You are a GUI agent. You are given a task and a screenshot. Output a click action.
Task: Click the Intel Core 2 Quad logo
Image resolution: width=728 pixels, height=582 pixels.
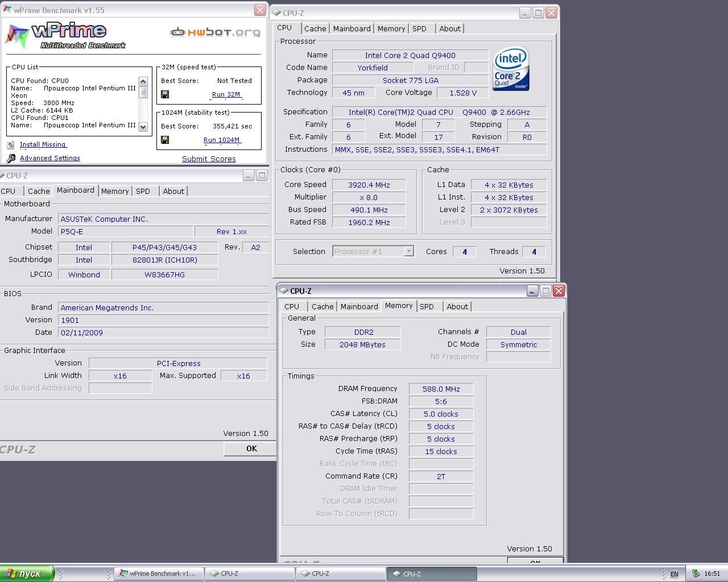(x=511, y=68)
